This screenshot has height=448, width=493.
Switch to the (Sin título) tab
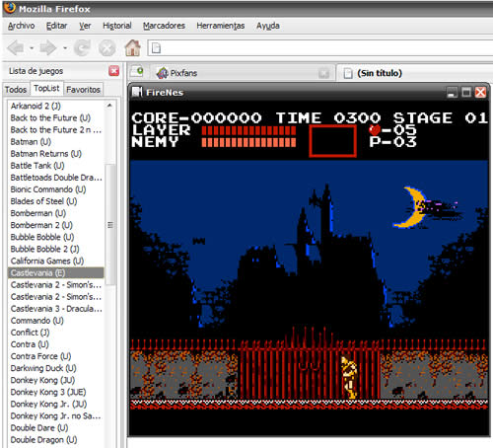coord(380,73)
